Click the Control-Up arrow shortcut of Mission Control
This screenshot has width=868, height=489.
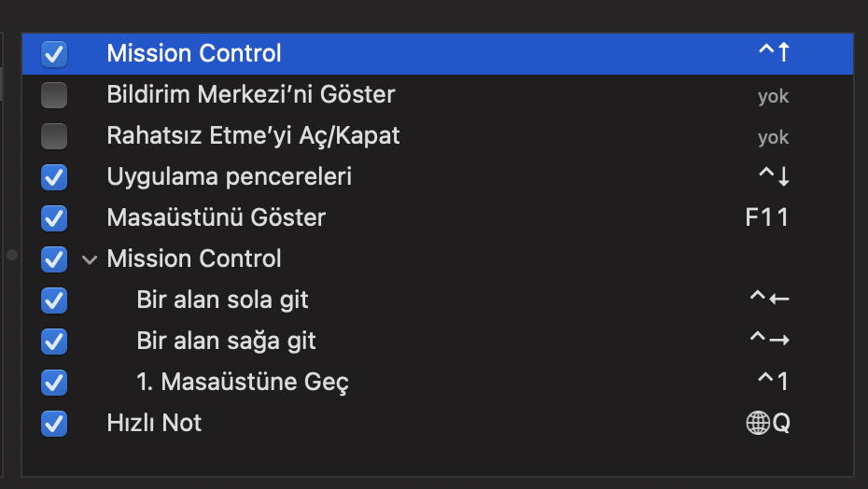(774, 52)
